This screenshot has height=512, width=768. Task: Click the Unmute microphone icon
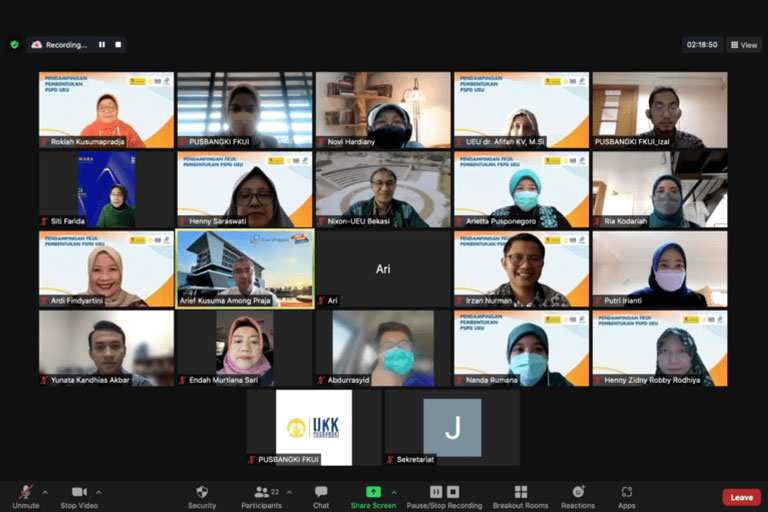click(25, 492)
